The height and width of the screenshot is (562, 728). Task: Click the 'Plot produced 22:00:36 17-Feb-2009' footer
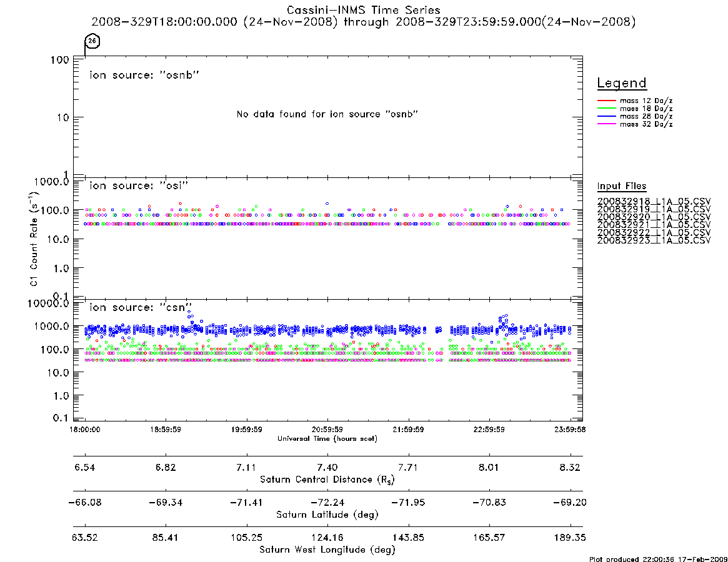point(658,559)
